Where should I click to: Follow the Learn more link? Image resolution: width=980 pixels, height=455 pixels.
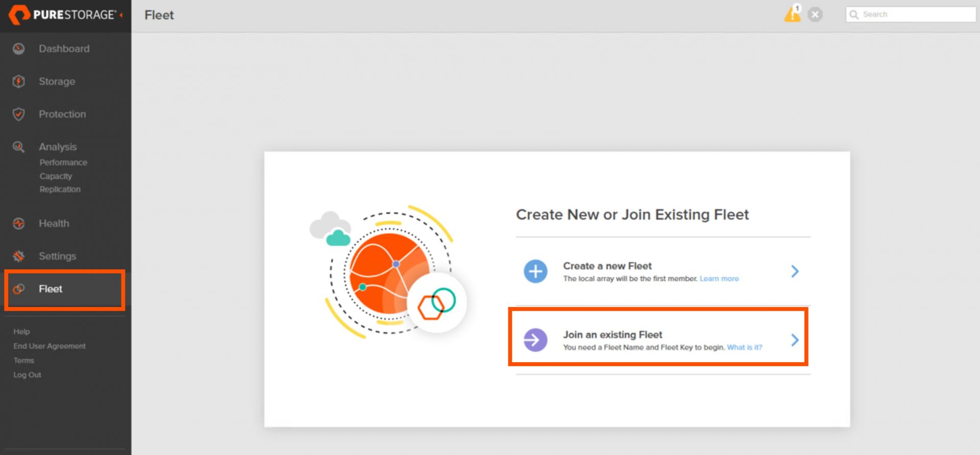click(x=719, y=279)
